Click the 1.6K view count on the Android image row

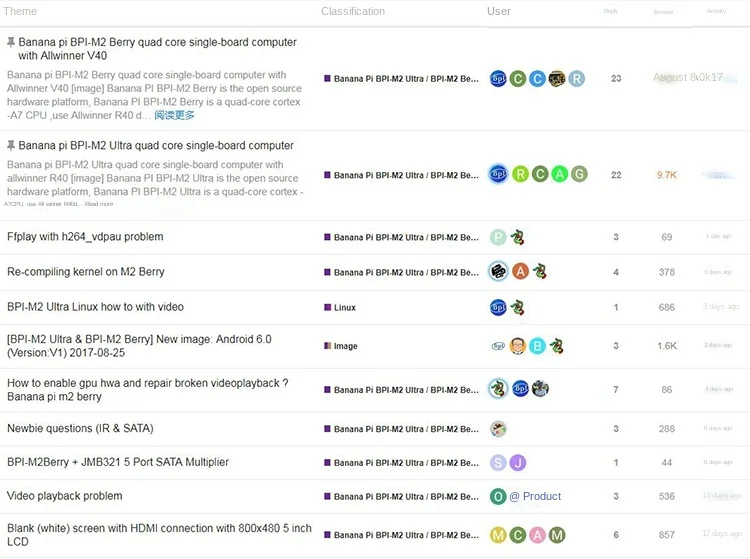666,346
